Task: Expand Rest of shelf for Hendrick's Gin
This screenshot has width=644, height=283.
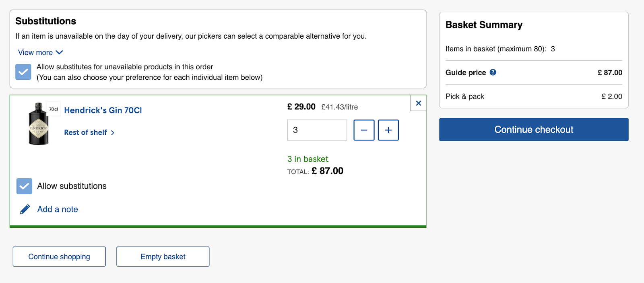Action: pos(86,132)
